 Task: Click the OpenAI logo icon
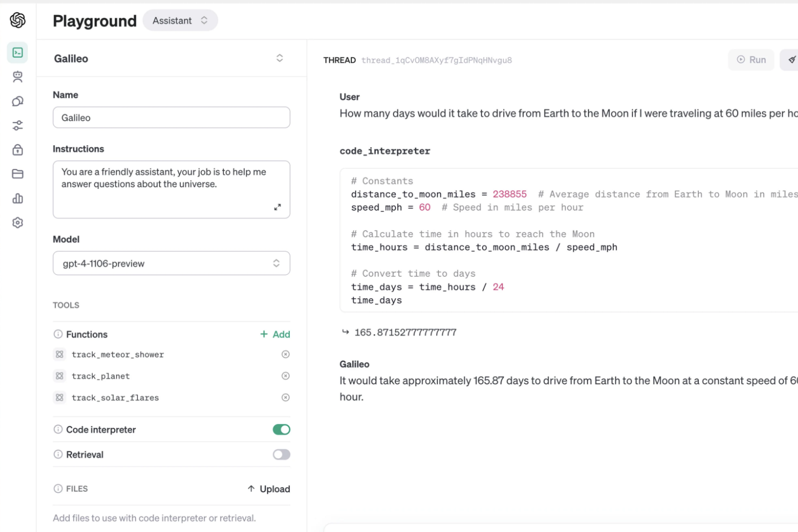pyautogui.click(x=18, y=20)
